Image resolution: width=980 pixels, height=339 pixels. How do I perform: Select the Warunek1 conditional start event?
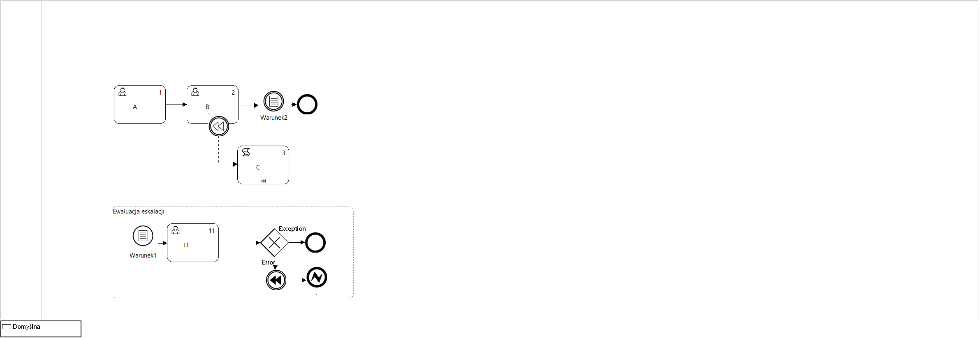coord(143,236)
